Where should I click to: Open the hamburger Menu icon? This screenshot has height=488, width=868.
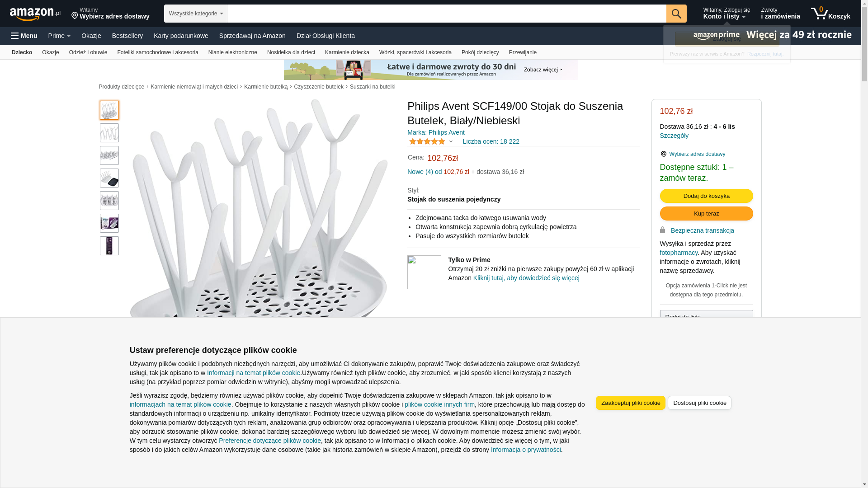[15, 36]
